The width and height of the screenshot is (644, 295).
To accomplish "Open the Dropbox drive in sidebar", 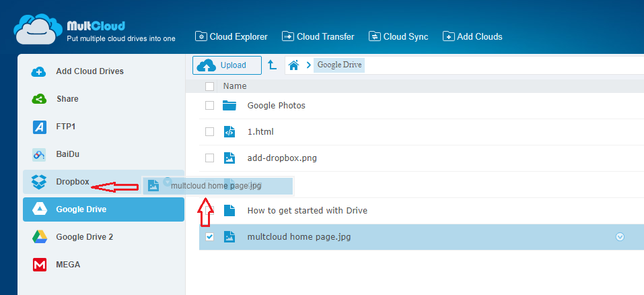I will coord(72,181).
